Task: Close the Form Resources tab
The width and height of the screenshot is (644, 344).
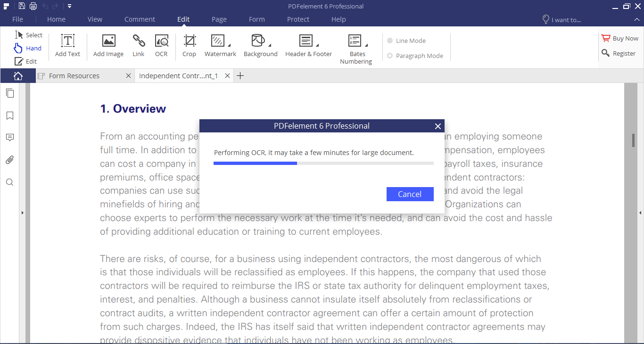Action: point(128,76)
